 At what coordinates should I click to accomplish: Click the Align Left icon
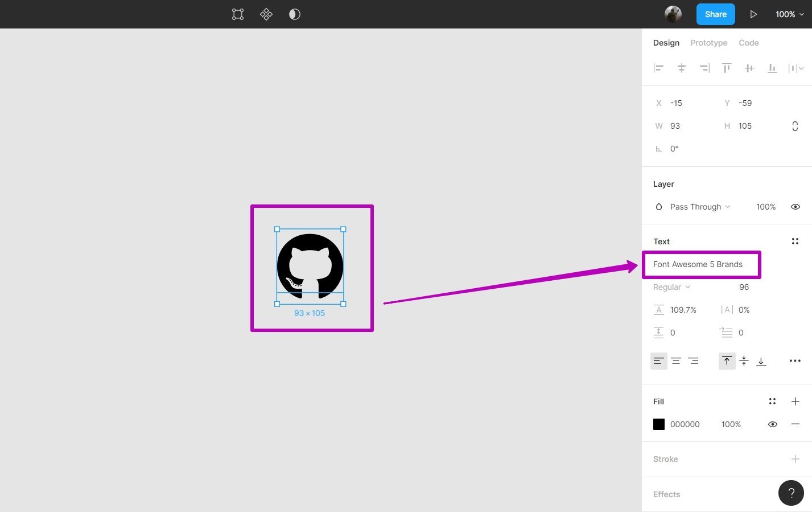658,68
